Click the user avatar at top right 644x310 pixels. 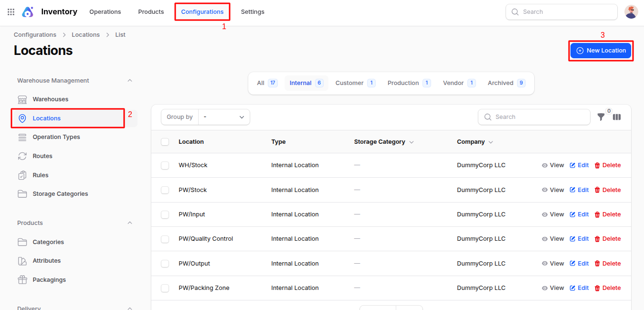click(x=631, y=12)
